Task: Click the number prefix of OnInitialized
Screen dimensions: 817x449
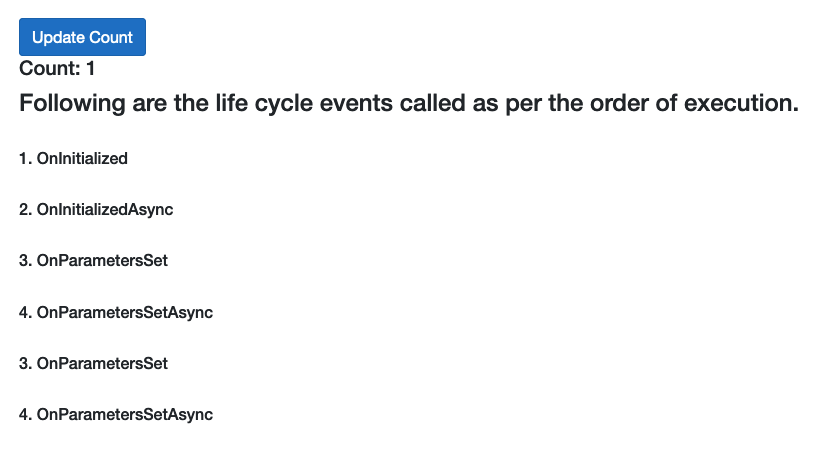Action: (x=26, y=158)
